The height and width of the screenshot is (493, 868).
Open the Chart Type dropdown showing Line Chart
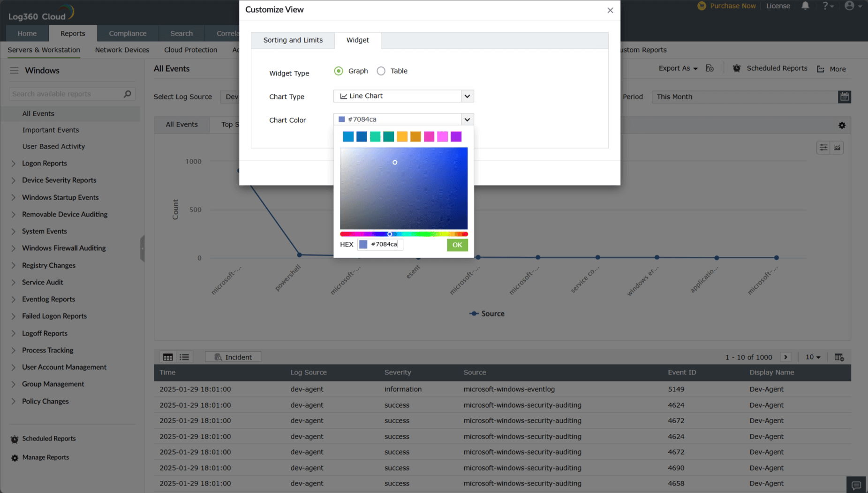(403, 96)
